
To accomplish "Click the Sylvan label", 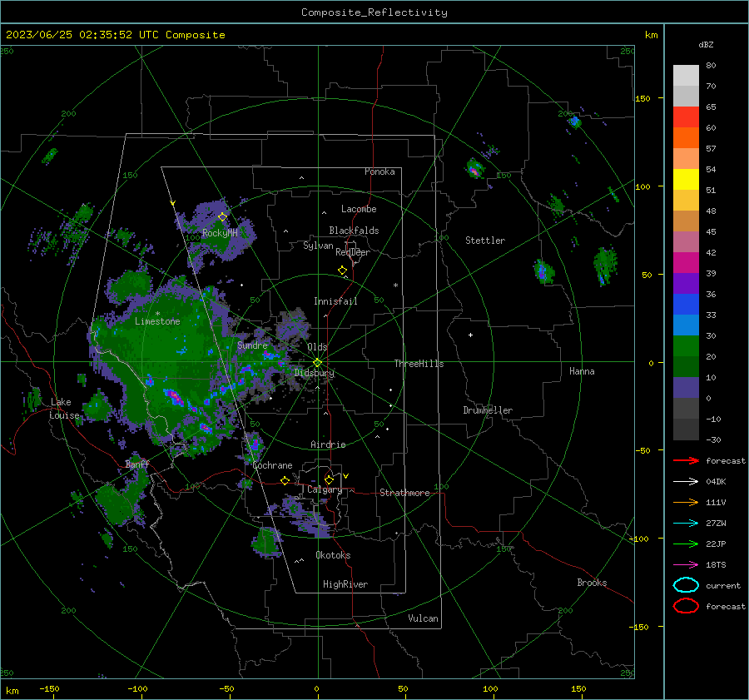I will (x=318, y=246).
